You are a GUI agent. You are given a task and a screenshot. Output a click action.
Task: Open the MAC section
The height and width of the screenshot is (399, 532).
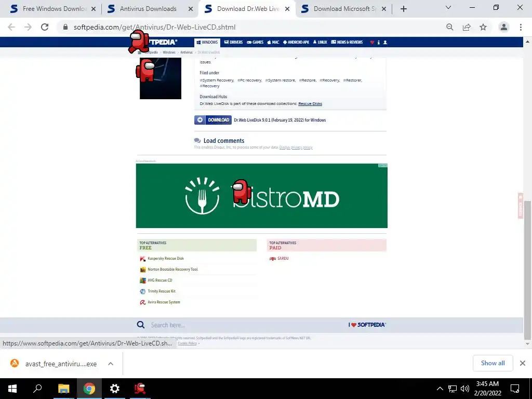point(273,43)
